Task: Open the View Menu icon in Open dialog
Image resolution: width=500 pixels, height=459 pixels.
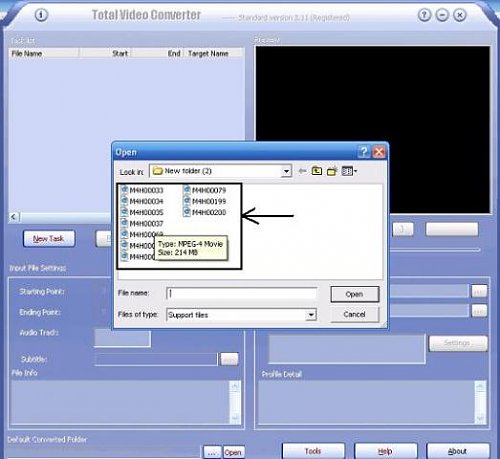Action: pos(349,171)
